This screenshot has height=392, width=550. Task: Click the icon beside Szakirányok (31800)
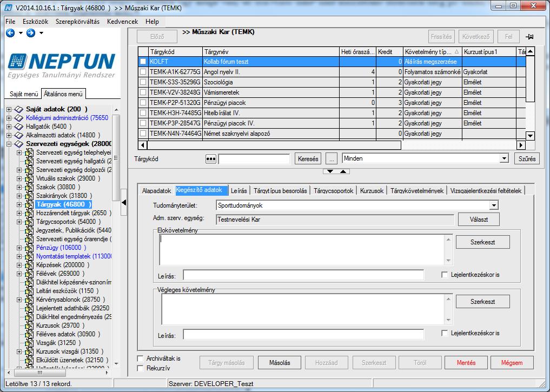coord(29,196)
